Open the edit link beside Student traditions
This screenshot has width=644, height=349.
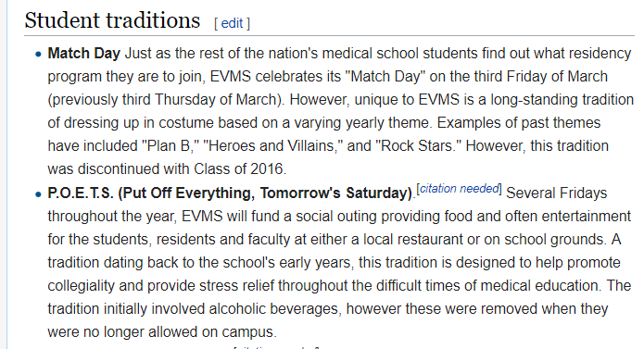[x=232, y=23]
